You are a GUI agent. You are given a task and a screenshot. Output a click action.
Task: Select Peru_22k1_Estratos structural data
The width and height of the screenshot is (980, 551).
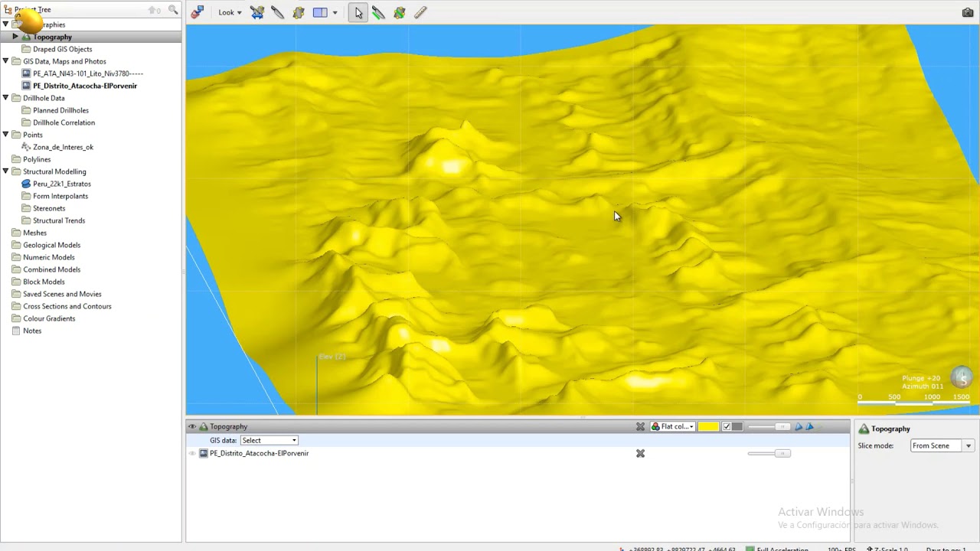click(x=62, y=184)
